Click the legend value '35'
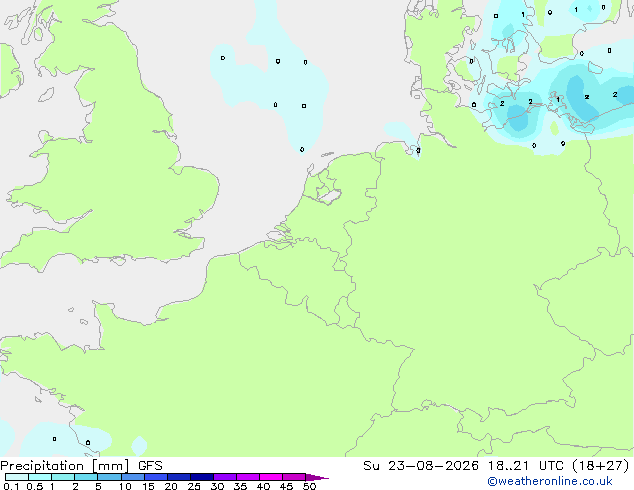Screen dimensions: 634x490 [240, 486]
